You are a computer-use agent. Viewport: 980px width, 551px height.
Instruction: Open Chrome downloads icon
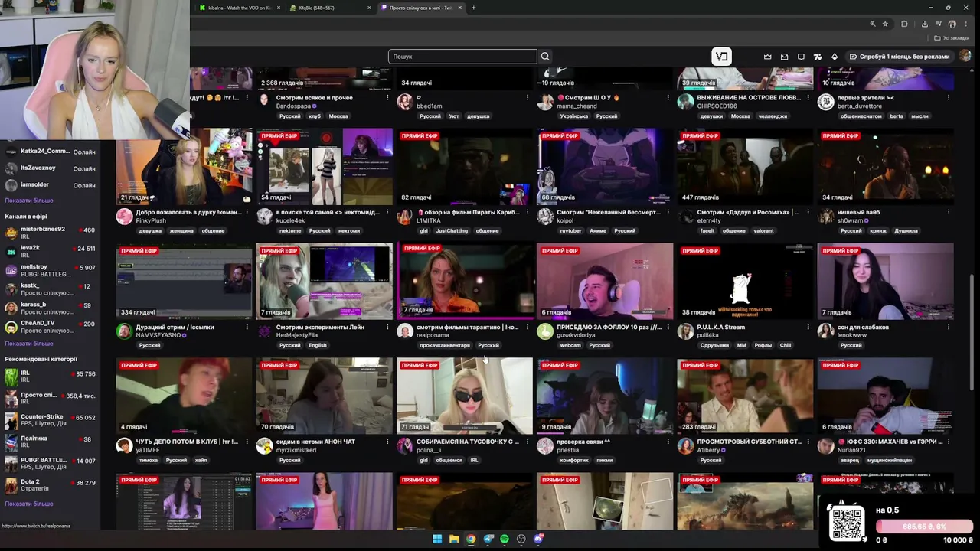[924, 24]
